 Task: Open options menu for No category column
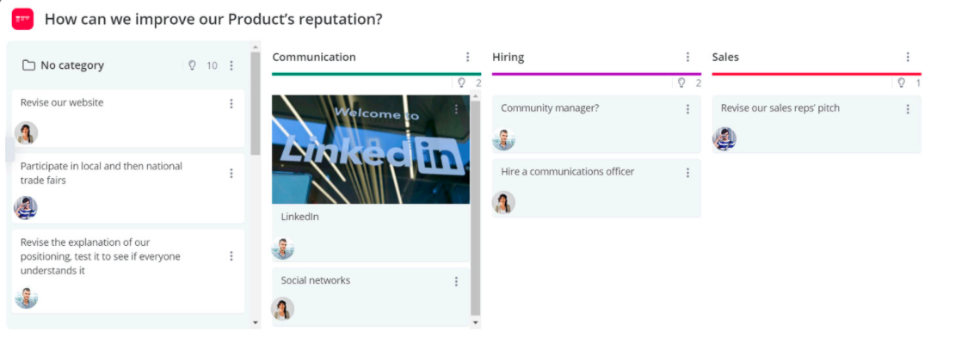pos(231,65)
